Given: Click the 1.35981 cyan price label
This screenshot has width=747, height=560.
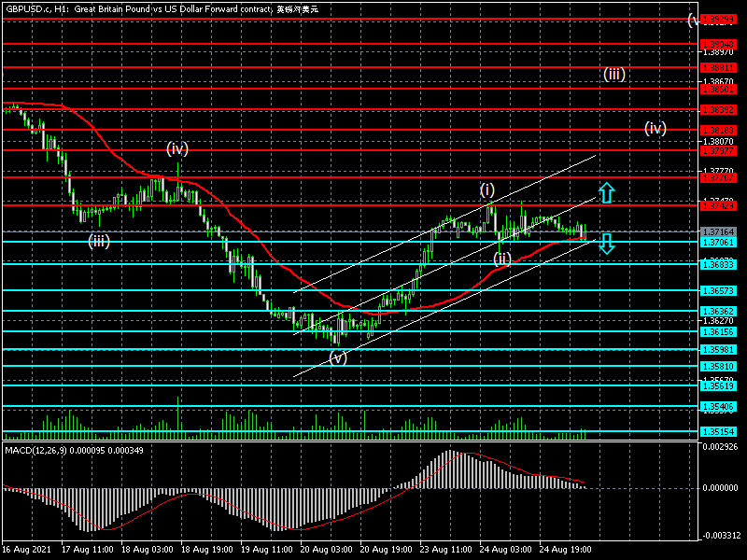Looking at the screenshot, I should click(x=718, y=349).
